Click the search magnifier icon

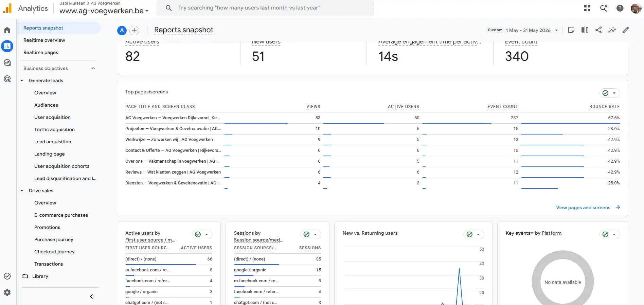point(168,8)
